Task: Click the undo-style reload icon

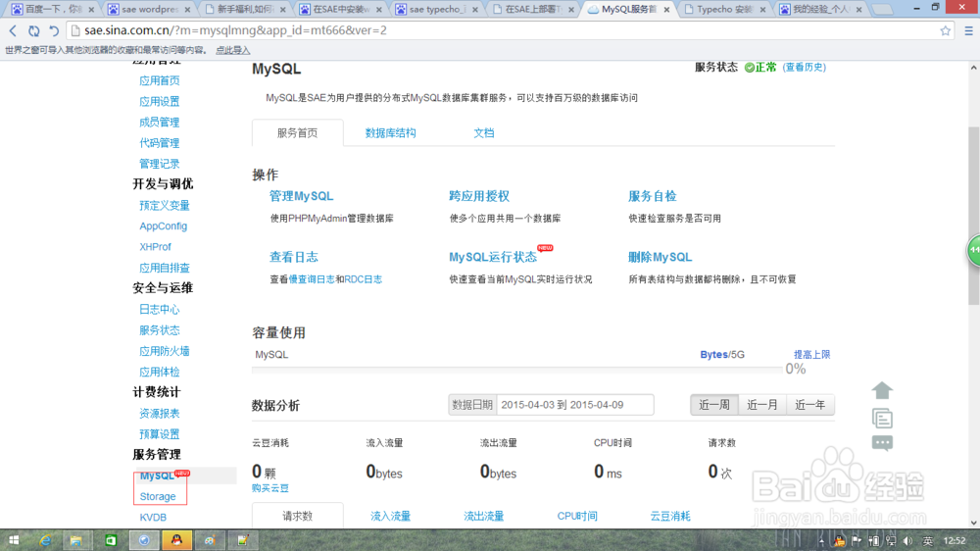Action: [54, 30]
